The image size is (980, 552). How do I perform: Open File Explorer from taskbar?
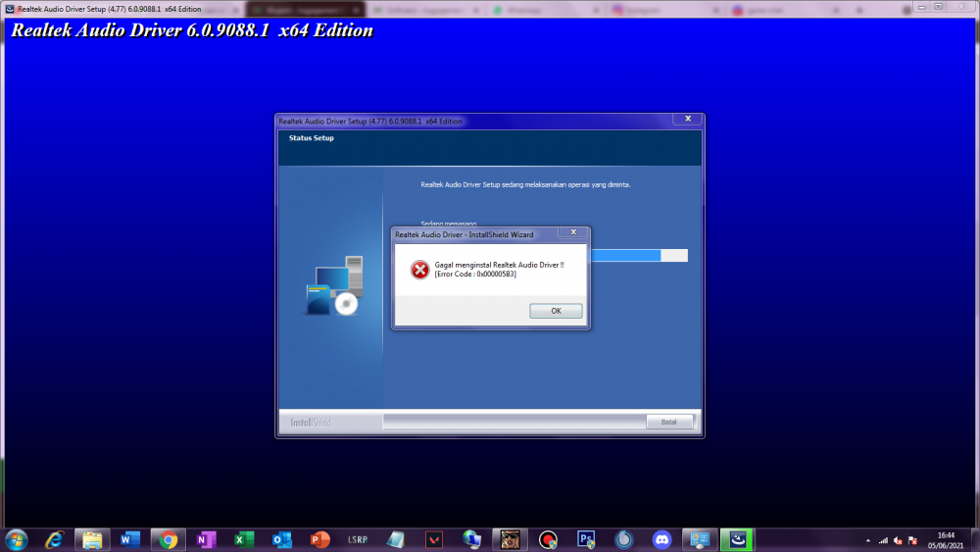(x=92, y=539)
